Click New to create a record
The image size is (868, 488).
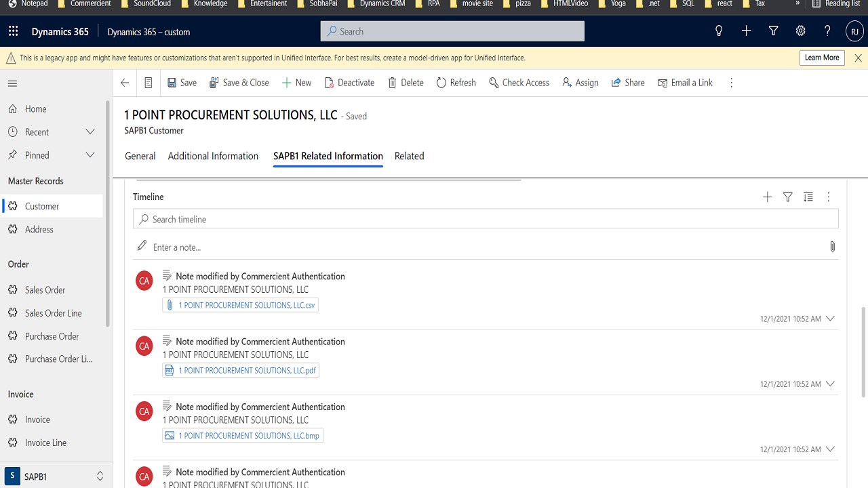pyautogui.click(x=296, y=83)
